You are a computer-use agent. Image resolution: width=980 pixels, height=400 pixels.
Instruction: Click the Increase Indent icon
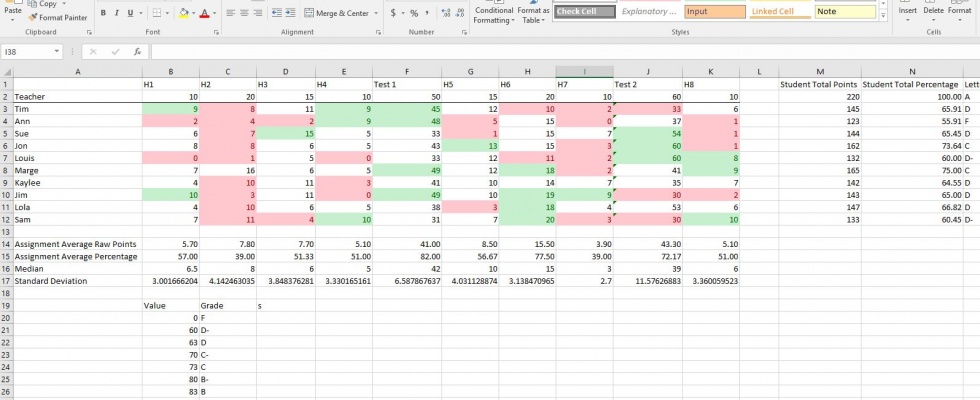coord(290,13)
